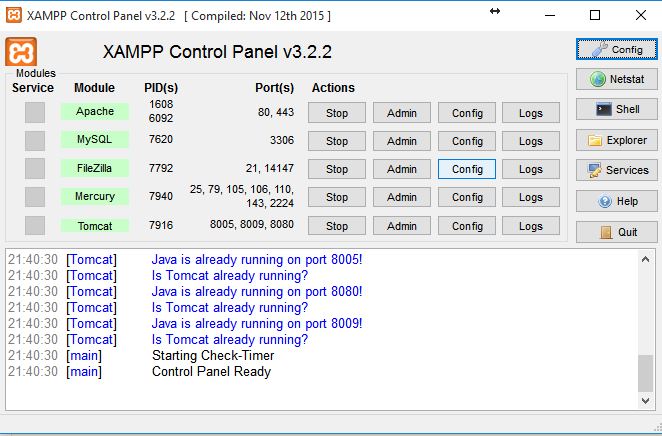Click the MySQL module label
The height and width of the screenshot is (436, 662).
[x=95, y=139]
